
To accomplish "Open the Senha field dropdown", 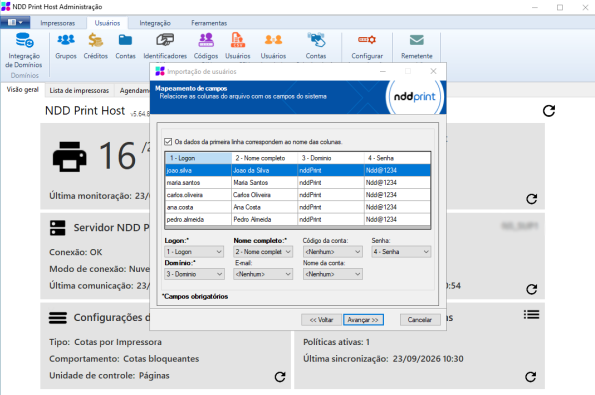I will pyautogui.click(x=401, y=252).
